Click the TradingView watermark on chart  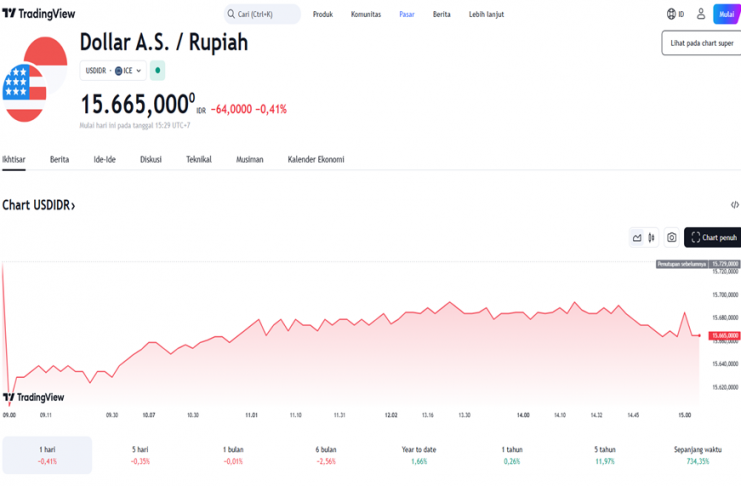point(34,396)
